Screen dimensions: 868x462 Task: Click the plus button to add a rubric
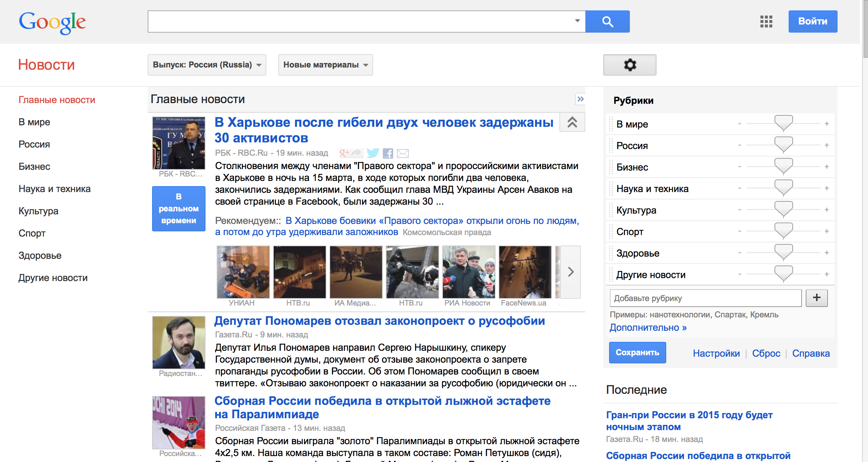point(816,298)
